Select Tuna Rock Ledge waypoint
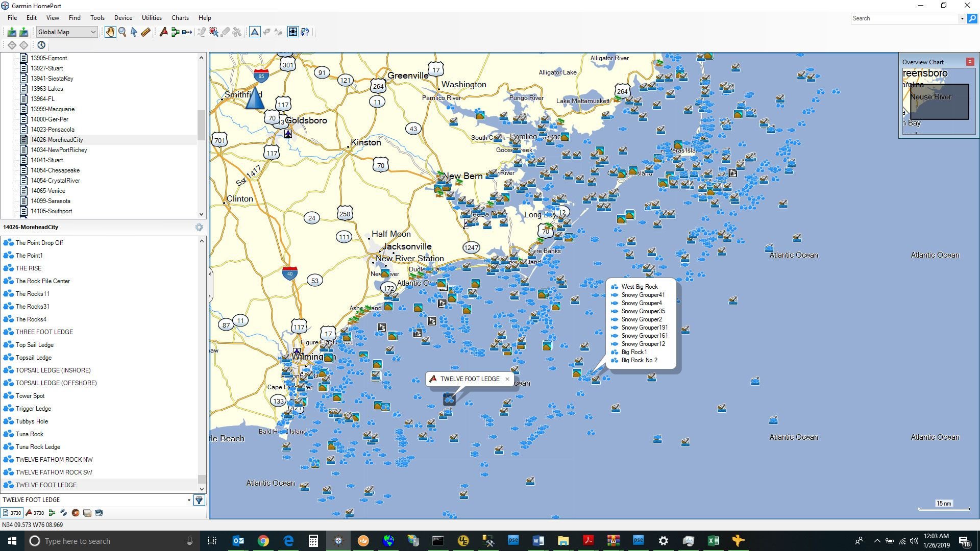Screen dimensions: 980x551 coord(38,447)
